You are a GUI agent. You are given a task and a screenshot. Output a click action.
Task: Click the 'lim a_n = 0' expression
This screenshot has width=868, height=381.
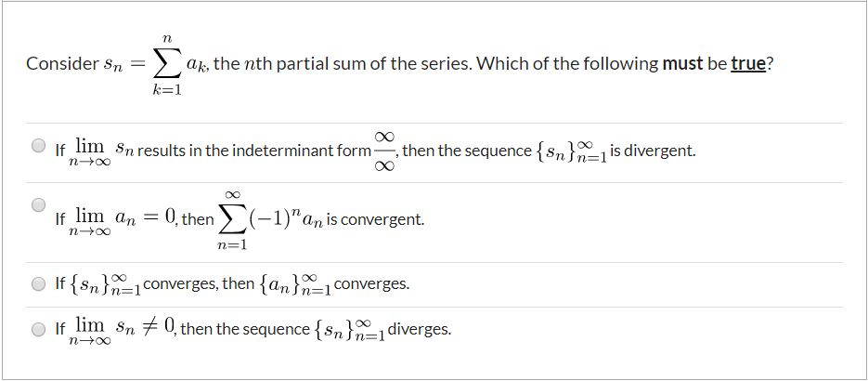(x=122, y=220)
